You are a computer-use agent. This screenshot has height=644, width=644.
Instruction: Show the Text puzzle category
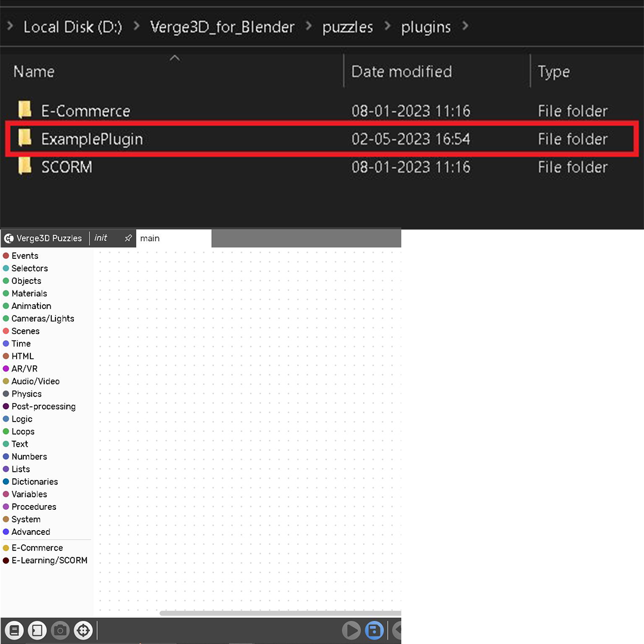point(20,444)
